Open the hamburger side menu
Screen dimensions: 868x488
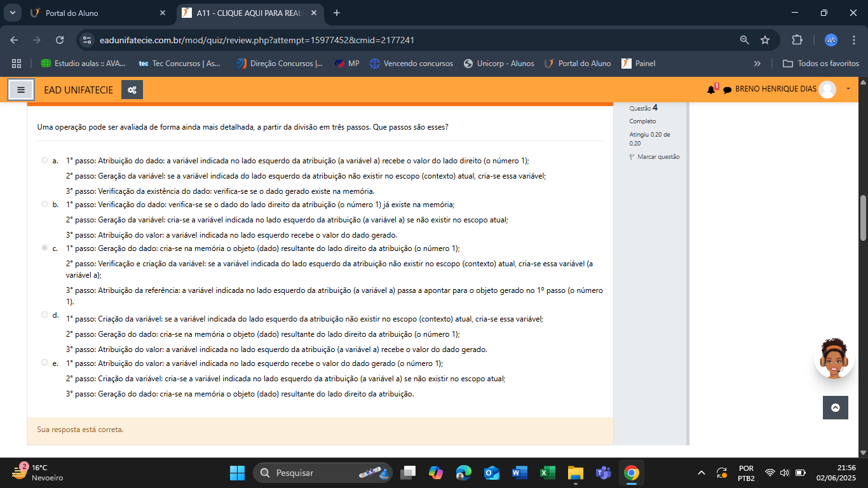(x=21, y=90)
